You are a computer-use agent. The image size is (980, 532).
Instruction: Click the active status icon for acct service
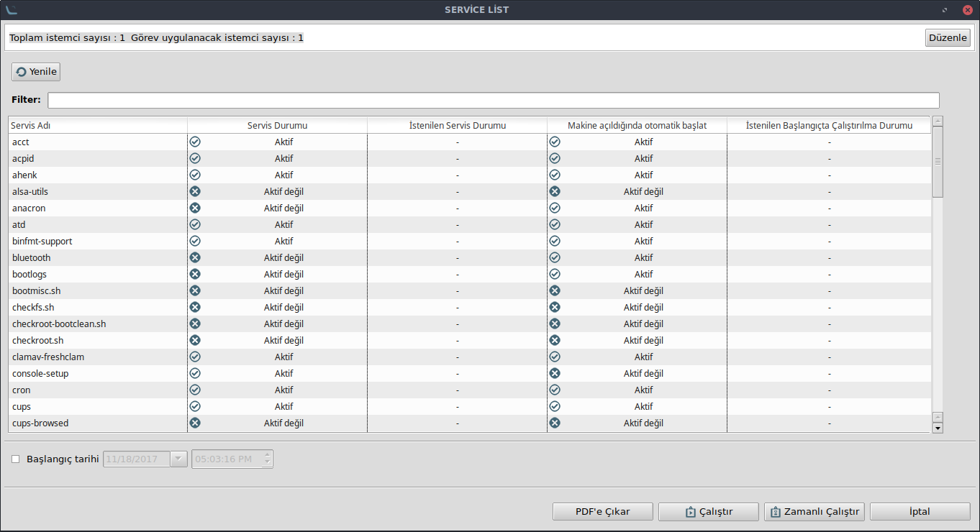[195, 142]
